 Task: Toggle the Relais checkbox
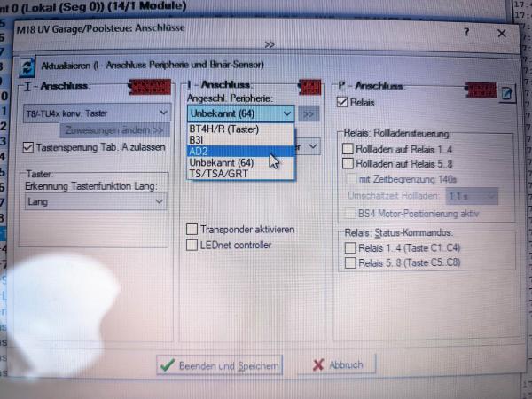tap(345, 103)
